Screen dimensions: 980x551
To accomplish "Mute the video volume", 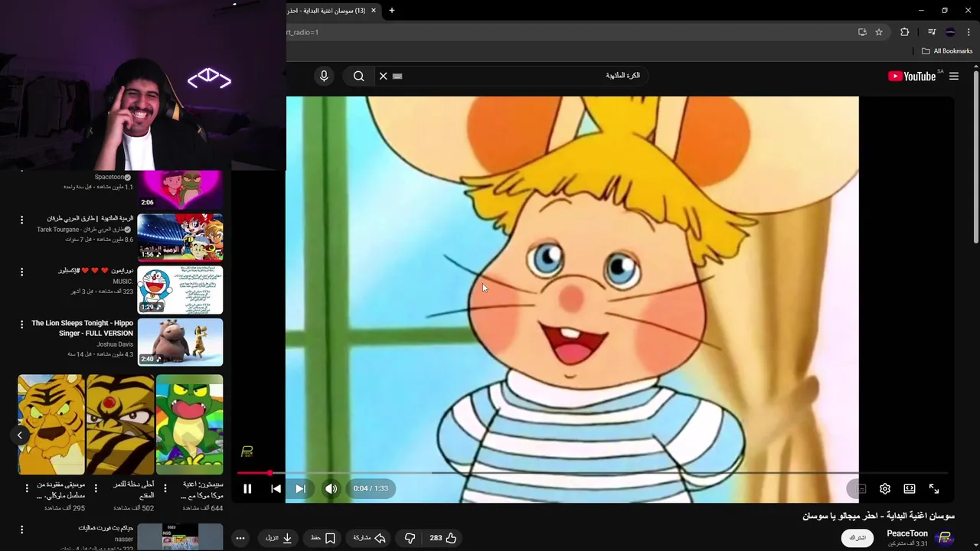I will click(x=331, y=488).
